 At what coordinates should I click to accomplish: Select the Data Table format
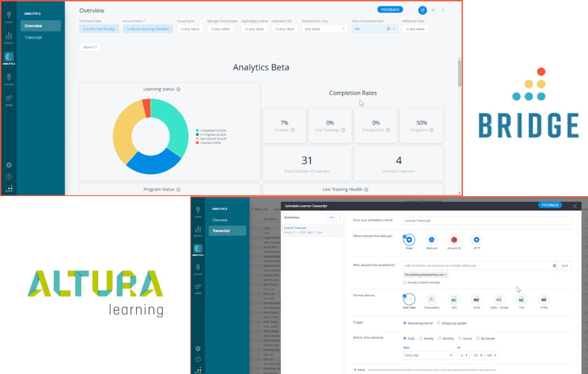409,300
